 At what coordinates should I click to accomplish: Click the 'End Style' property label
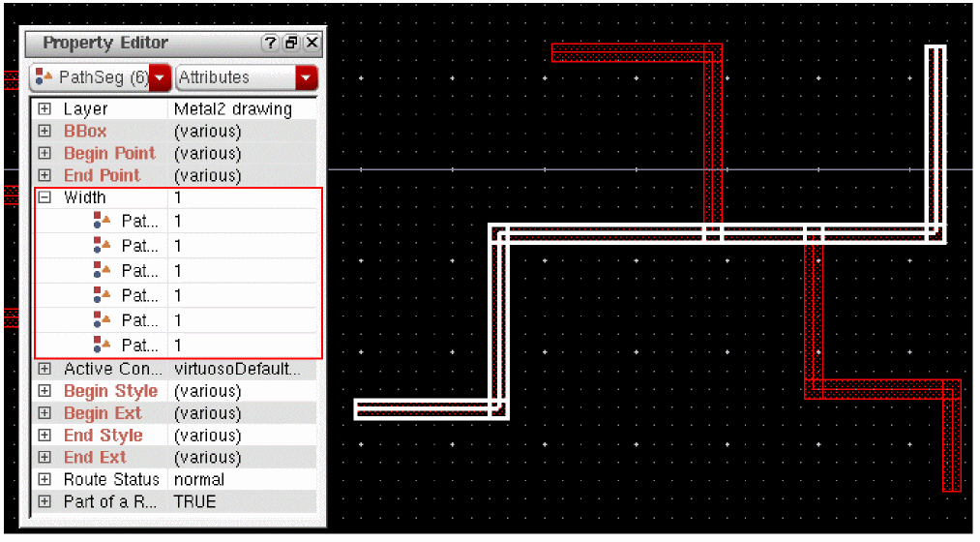pyautogui.click(x=104, y=436)
